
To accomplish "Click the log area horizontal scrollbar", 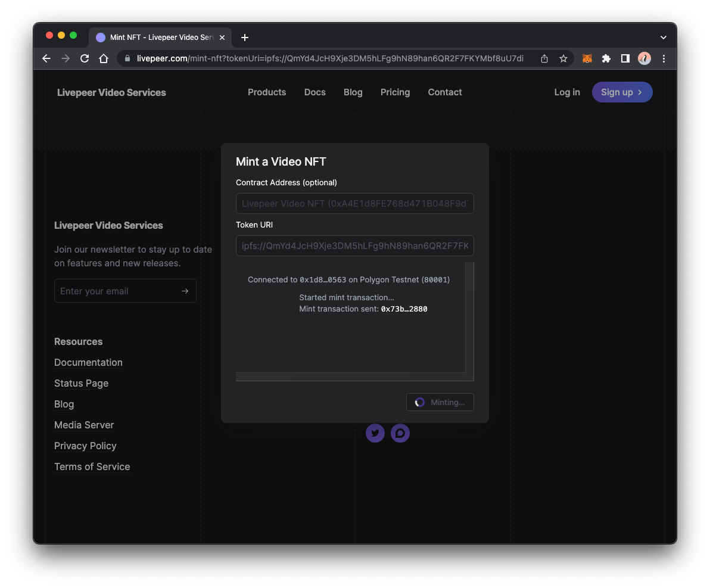I will point(350,377).
